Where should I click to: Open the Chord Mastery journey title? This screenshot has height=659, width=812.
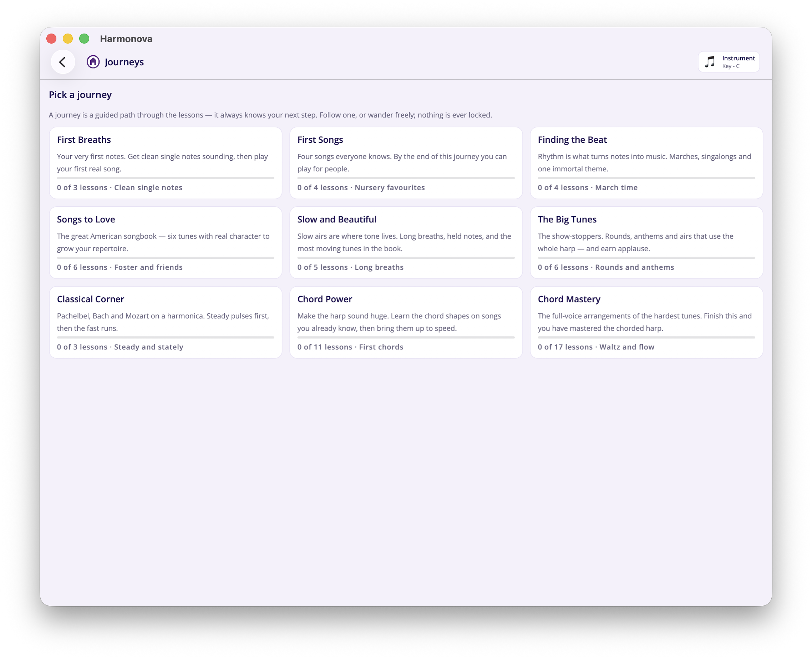click(569, 299)
